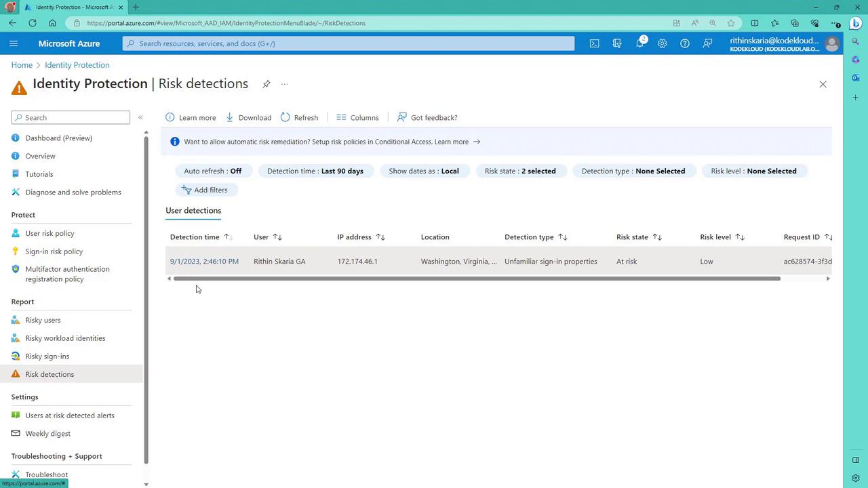868x488 pixels.
Task: Open the Risk level filter
Action: point(753,171)
